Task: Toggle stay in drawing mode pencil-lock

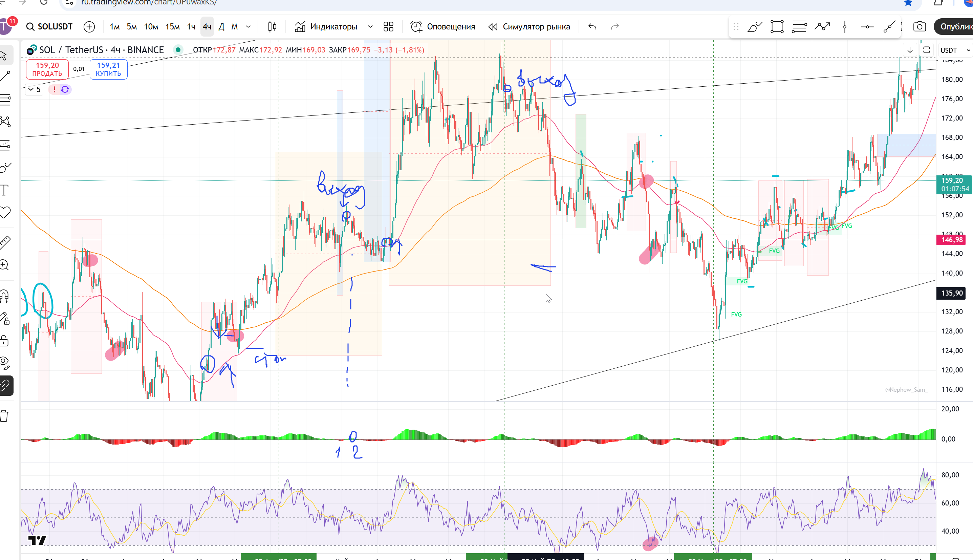Action: tap(5, 319)
